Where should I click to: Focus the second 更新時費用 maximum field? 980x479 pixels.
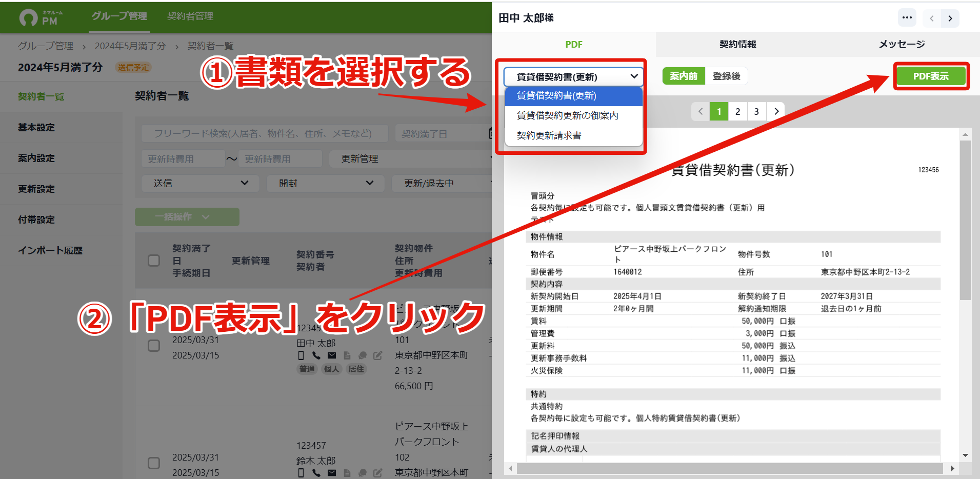[280, 158]
